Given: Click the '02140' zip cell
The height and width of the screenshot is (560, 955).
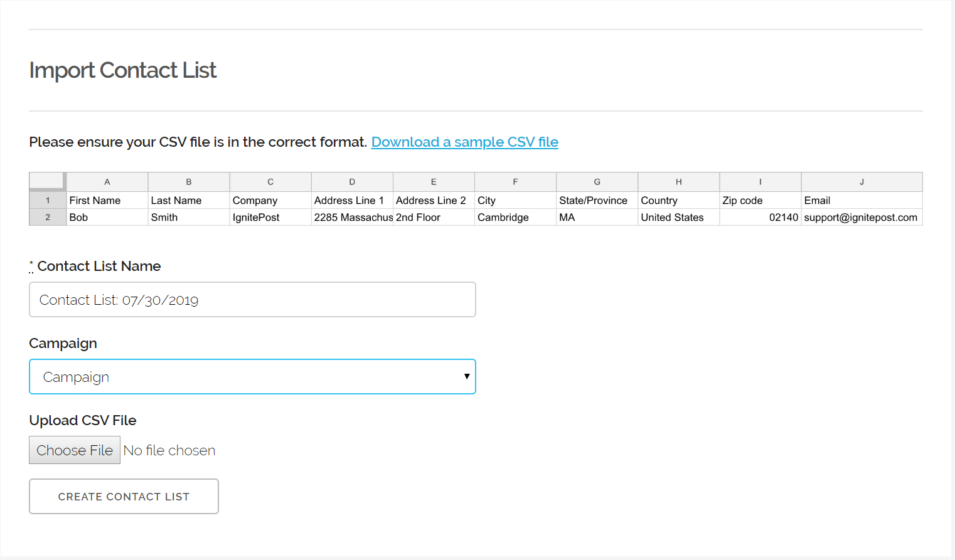Looking at the screenshot, I should tap(760, 217).
